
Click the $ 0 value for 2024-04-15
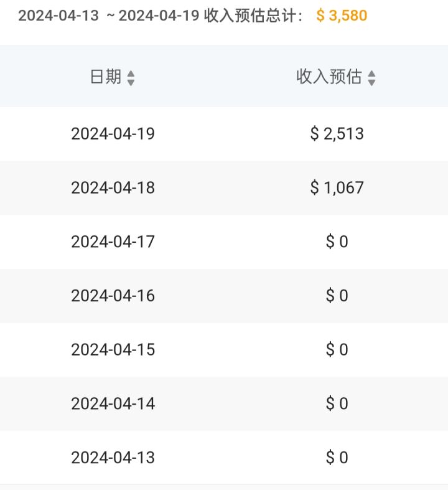(337, 350)
